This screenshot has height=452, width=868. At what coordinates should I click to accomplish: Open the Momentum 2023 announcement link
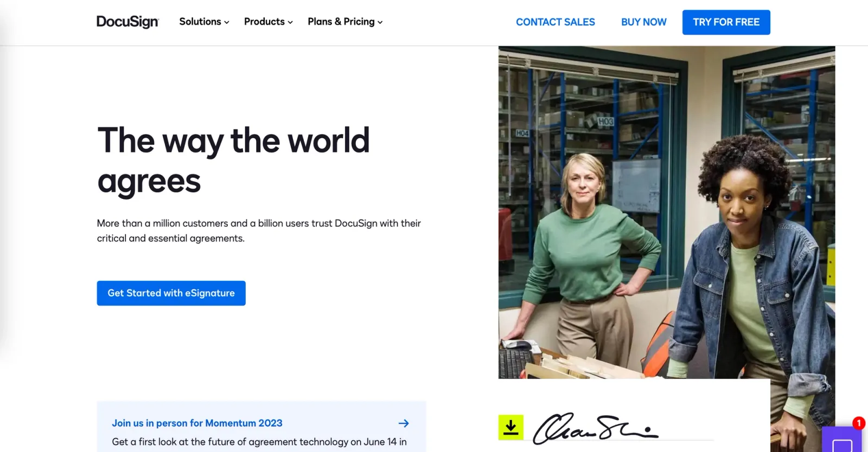(197, 423)
